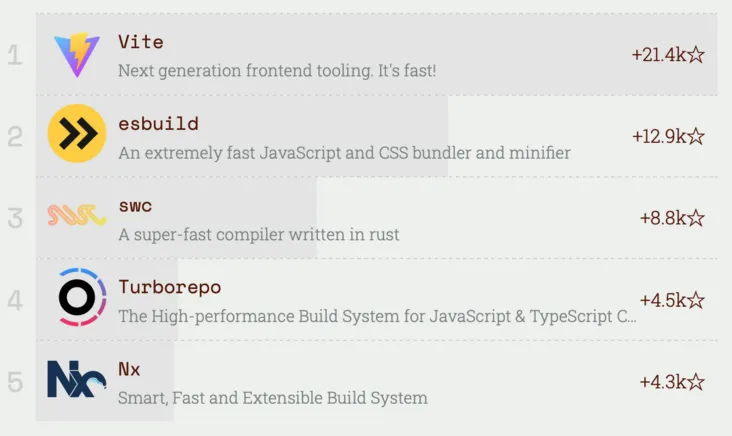Image resolution: width=732 pixels, height=436 pixels.
Task: Click the Vite description text
Action: pos(277,71)
